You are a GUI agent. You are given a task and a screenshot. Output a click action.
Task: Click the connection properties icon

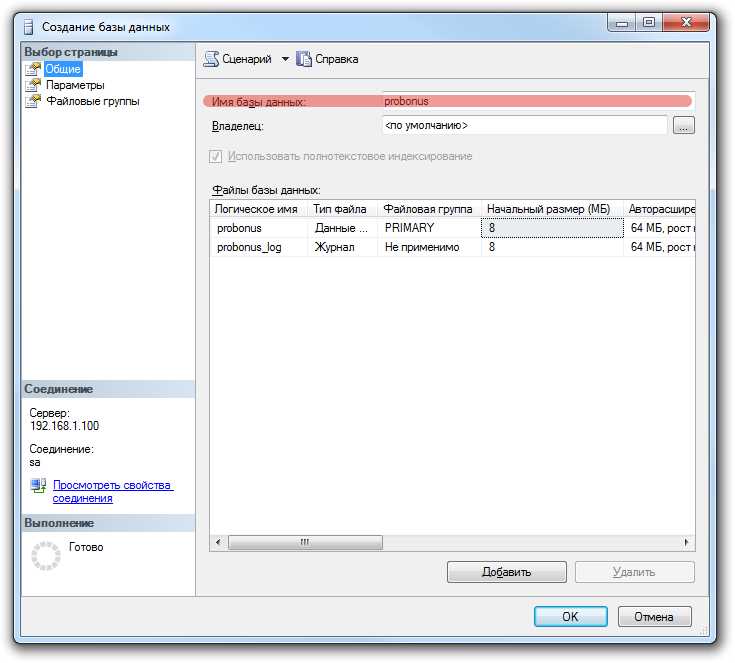38,486
